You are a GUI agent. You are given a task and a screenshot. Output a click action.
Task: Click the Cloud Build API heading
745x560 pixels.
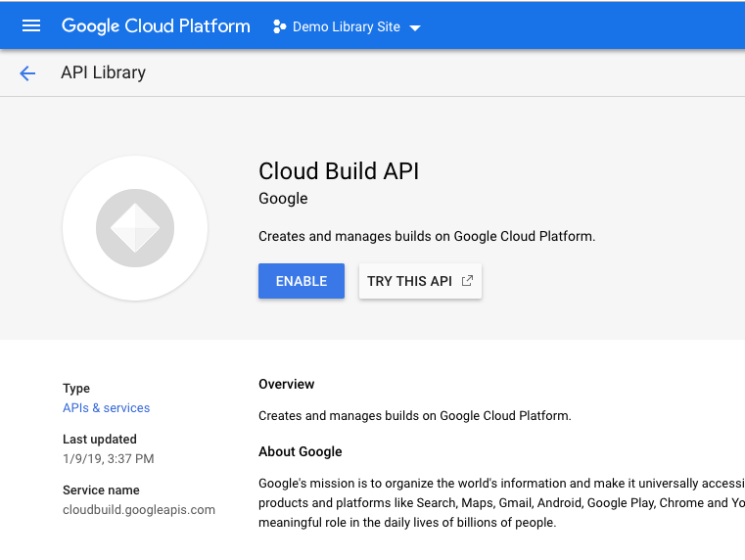pyautogui.click(x=338, y=170)
